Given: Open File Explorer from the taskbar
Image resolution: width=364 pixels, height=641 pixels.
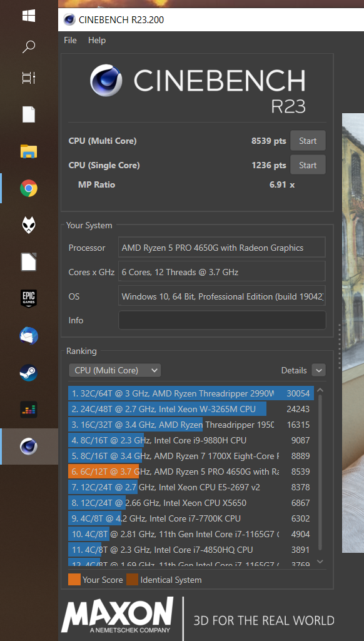Looking at the screenshot, I should point(29,151).
